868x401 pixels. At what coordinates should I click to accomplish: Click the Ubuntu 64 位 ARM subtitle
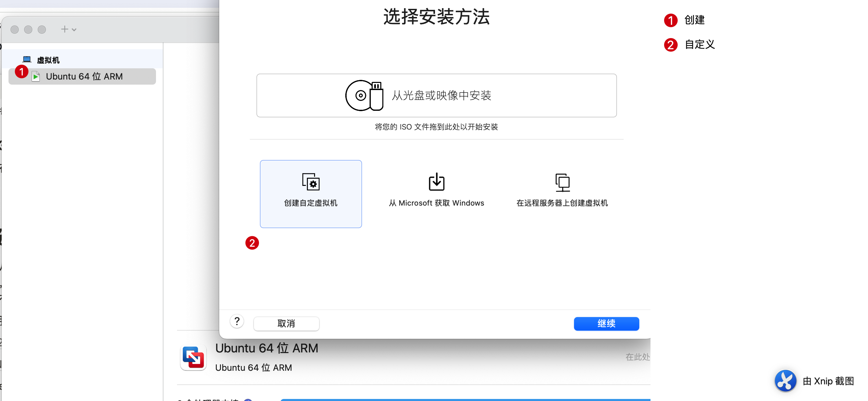(x=254, y=368)
